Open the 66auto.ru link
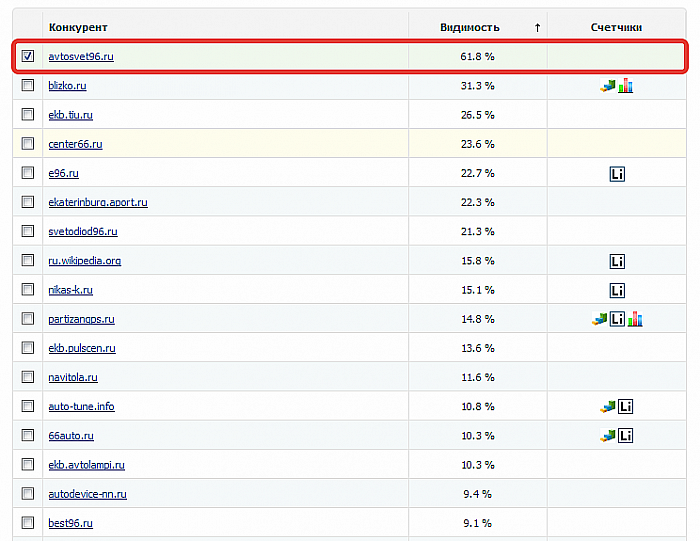Screen dimensions: 700x541 (x=71, y=436)
